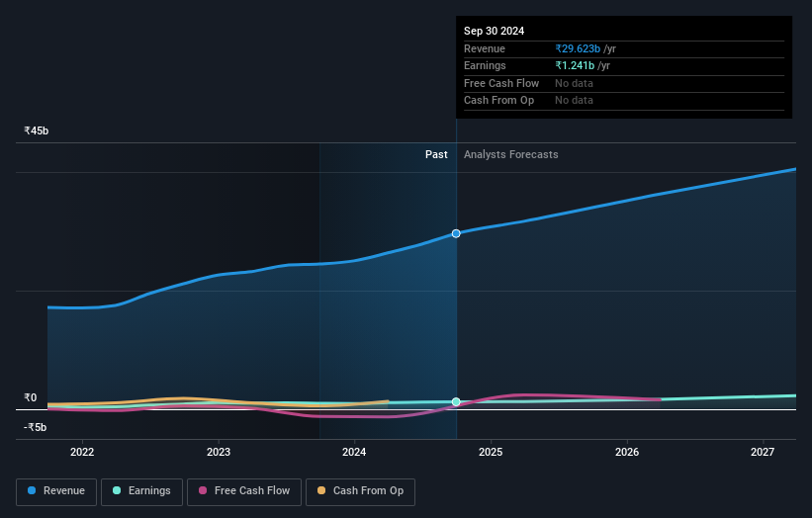812x518 pixels.
Task: Click the ₹1.241b earnings value in tooltip
Action: pos(575,65)
